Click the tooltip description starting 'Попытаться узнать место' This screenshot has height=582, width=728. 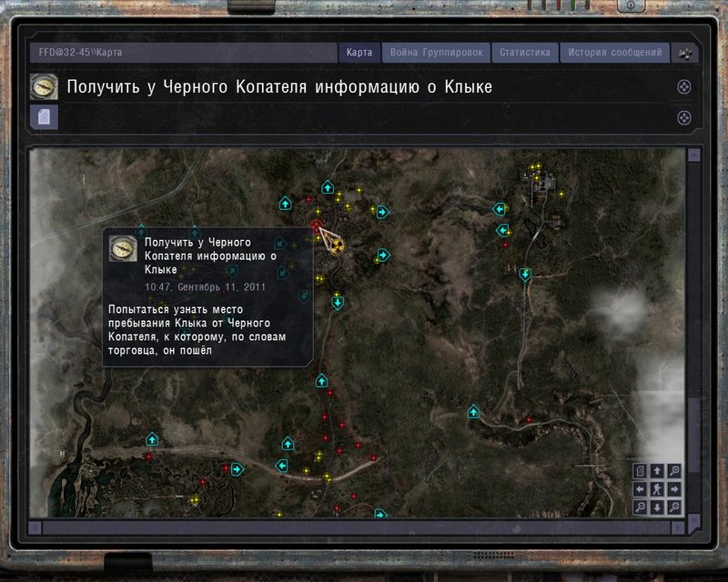197,330
